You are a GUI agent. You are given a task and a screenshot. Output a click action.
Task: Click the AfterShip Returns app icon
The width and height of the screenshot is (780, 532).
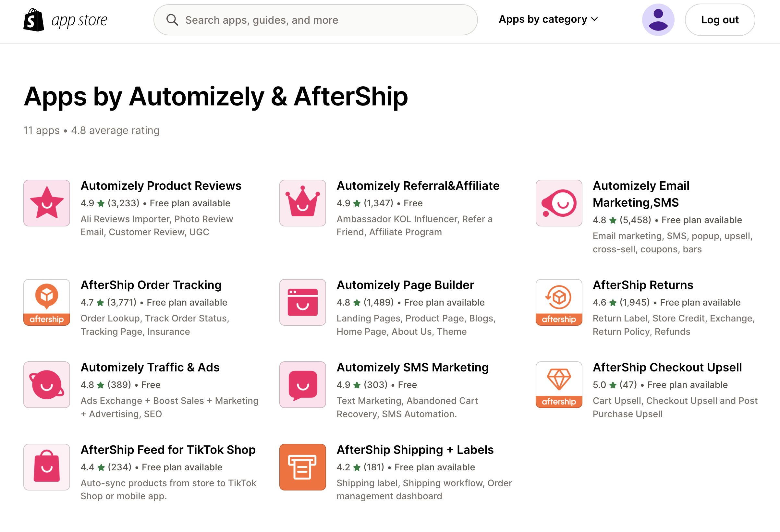point(559,302)
